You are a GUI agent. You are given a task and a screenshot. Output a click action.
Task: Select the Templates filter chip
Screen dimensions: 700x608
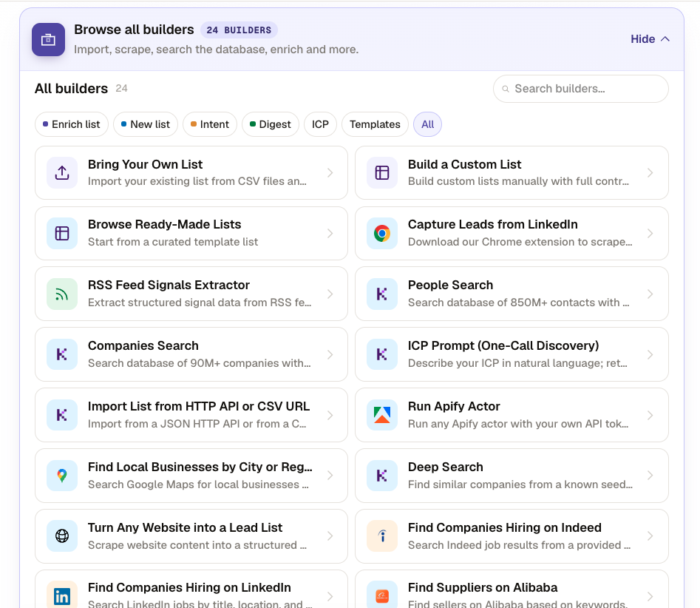coord(375,124)
